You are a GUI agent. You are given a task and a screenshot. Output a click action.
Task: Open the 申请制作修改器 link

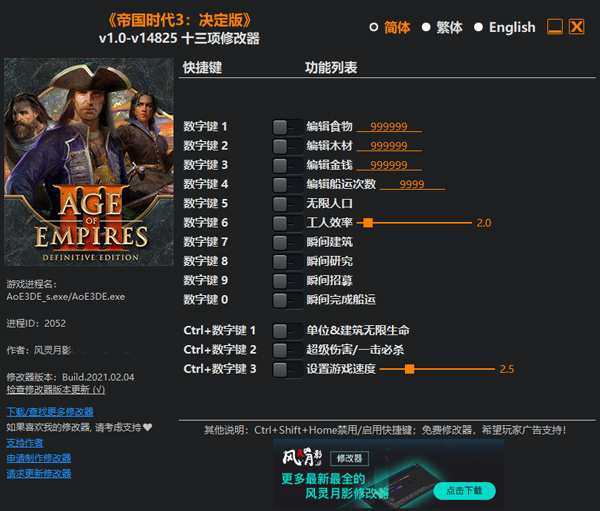click(x=39, y=458)
